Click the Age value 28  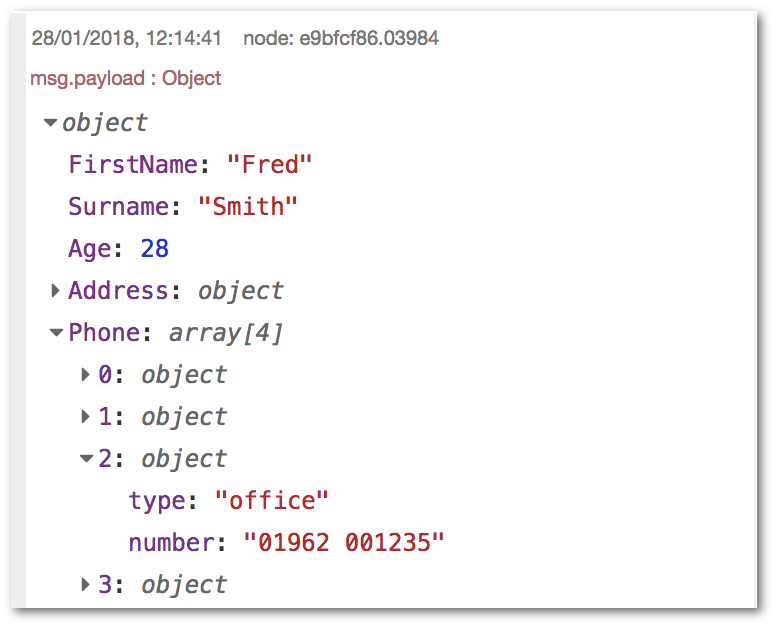[x=154, y=248]
